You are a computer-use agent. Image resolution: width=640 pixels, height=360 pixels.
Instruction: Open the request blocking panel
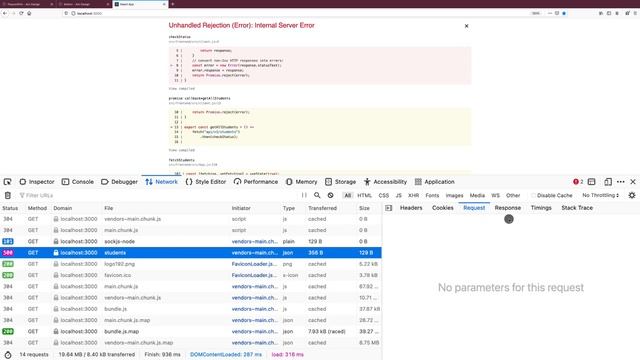click(x=330, y=195)
